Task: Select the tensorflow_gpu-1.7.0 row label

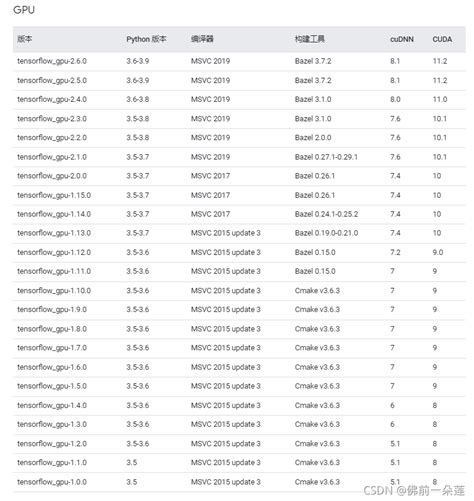Action: pos(52,348)
